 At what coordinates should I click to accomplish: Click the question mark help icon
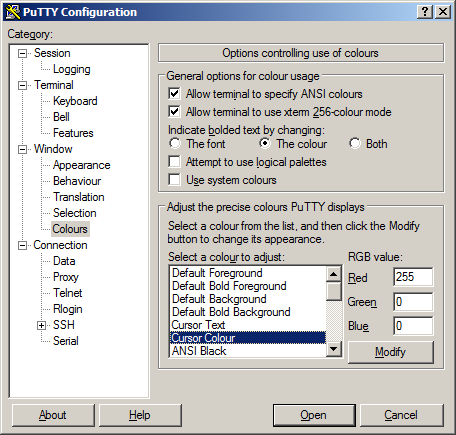coord(425,12)
